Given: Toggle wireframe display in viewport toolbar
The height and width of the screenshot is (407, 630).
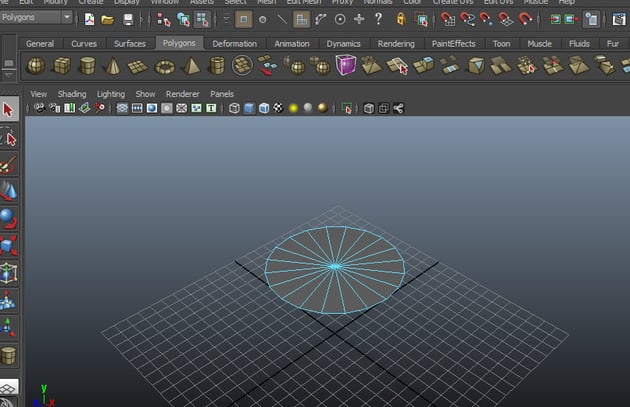Looking at the screenshot, I should click(234, 108).
